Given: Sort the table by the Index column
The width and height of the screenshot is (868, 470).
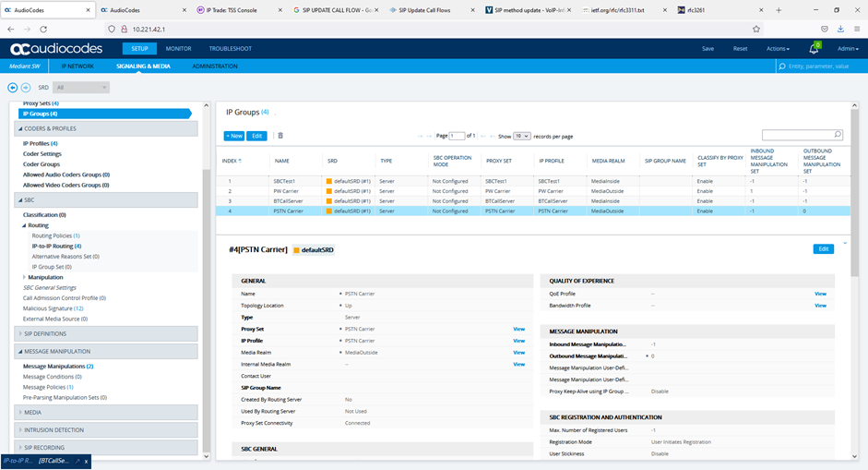Looking at the screenshot, I should [232, 161].
